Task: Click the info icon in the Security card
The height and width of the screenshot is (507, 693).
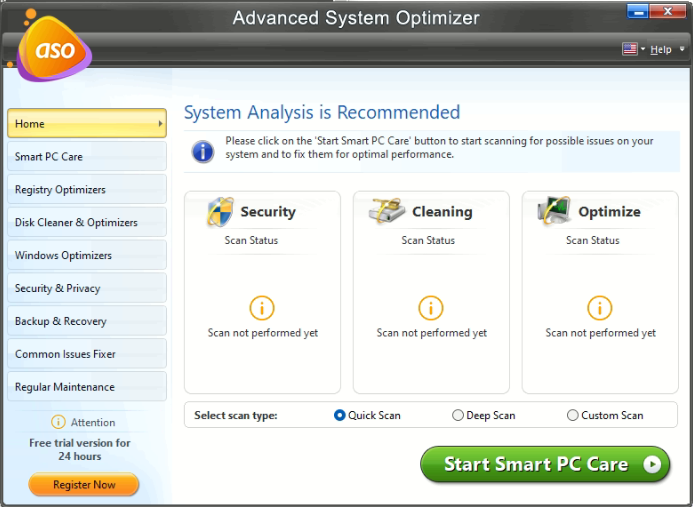Action: click(x=262, y=308)
